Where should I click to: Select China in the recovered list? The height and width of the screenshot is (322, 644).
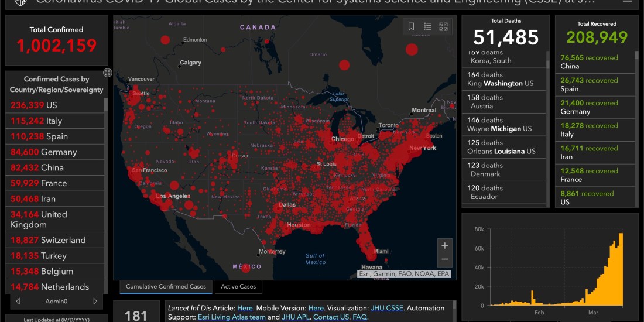point(594,62)
